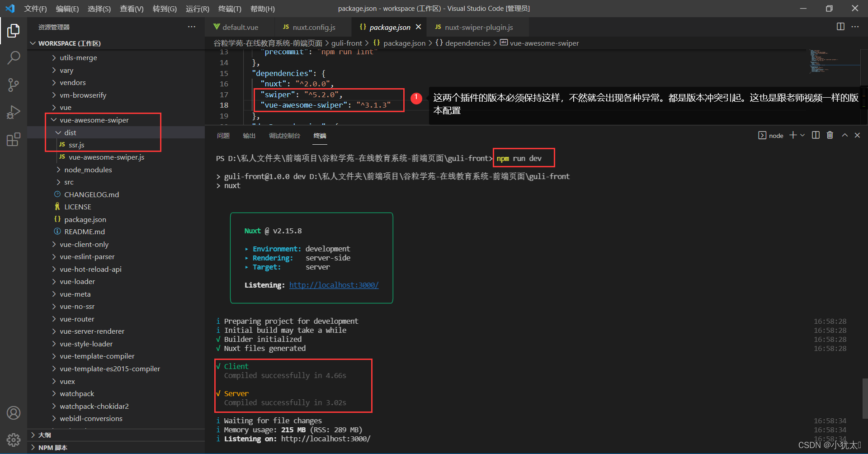Select the node terminal instance
This screenshot has width=868, height=454.
(x=771, y=136)
